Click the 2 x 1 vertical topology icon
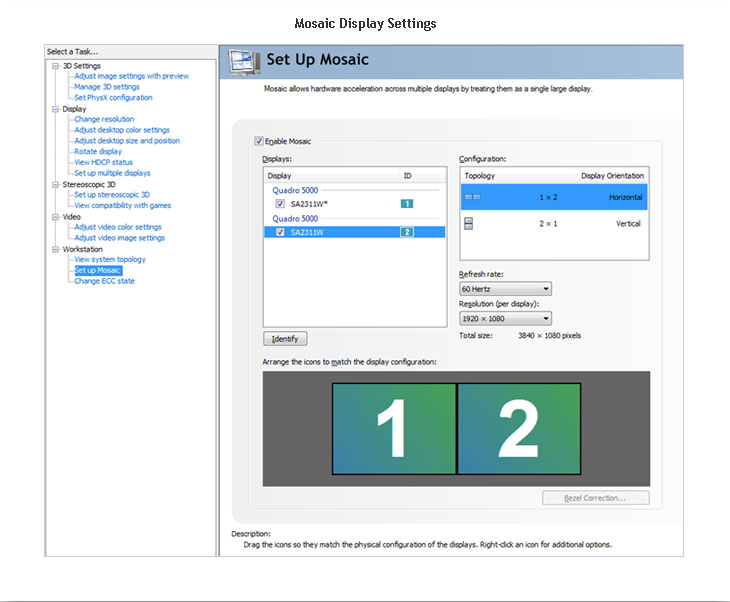Screen dimensions: 730x602 pyautogui.click(x=470, y=224)
